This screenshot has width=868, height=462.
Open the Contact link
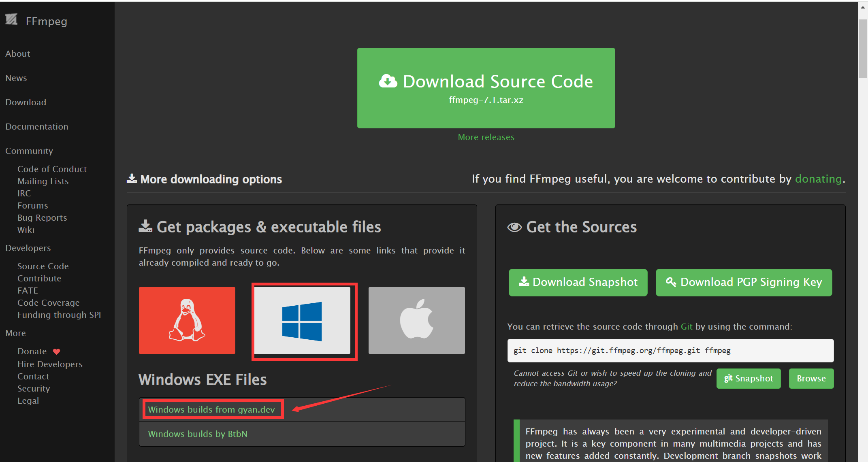(x=33, y=377)
